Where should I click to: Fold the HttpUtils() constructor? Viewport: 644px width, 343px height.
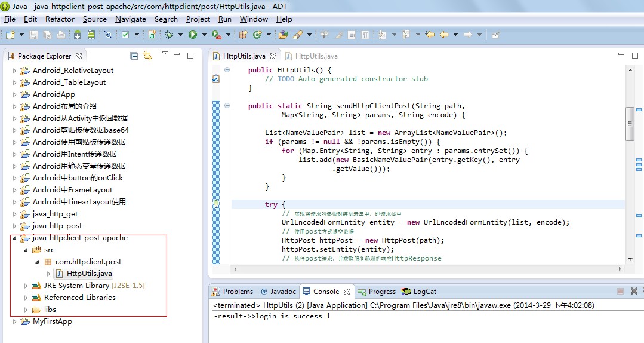coord(227,69)
